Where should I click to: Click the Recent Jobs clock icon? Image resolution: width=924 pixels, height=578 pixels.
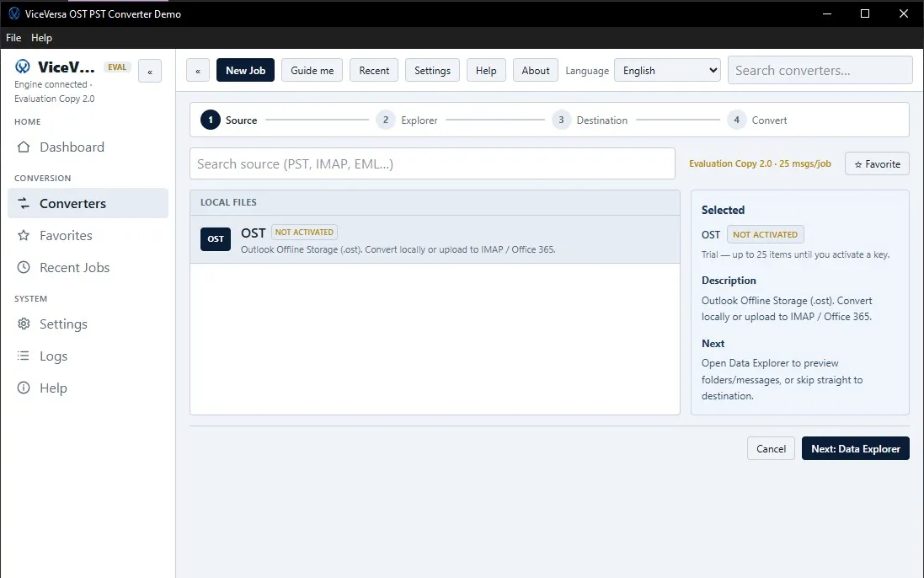coord(24,267)
